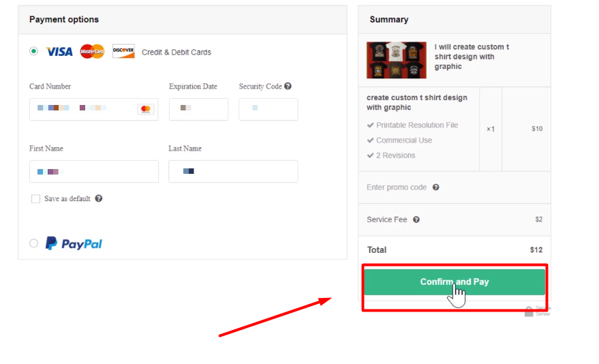The image size is (599, 364).
Task: Click the Discover card logo
Action: 123,52
